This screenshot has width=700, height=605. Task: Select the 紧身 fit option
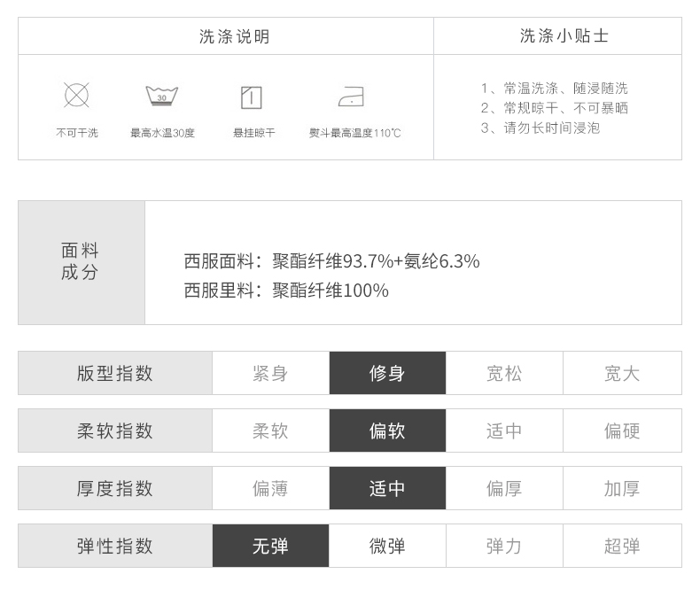pyautogui.click(x=270, y=373)
